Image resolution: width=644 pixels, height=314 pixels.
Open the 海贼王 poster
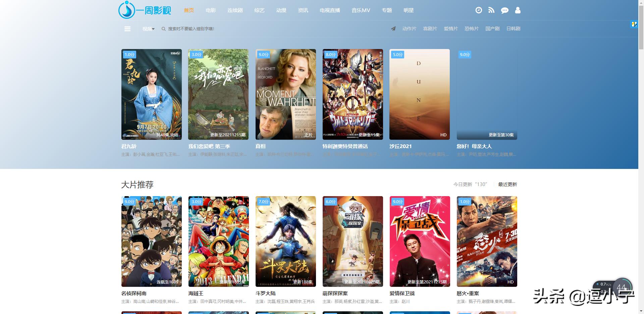click(219, 241)
